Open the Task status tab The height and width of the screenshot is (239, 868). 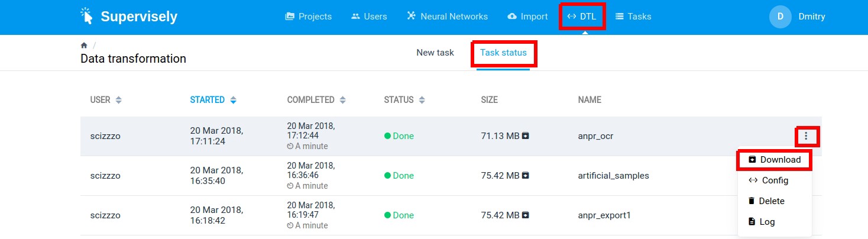coord(503,53)
